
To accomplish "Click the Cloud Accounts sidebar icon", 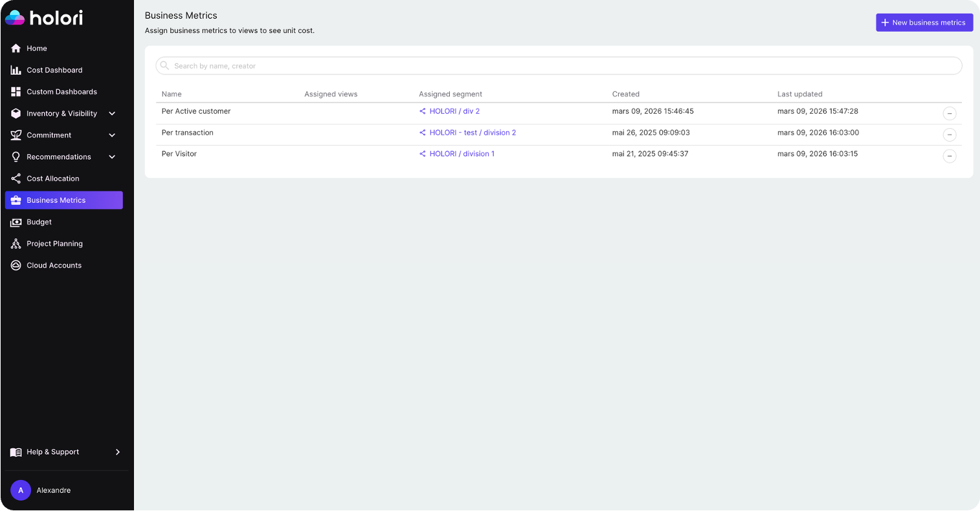I will tap(15, 265).
